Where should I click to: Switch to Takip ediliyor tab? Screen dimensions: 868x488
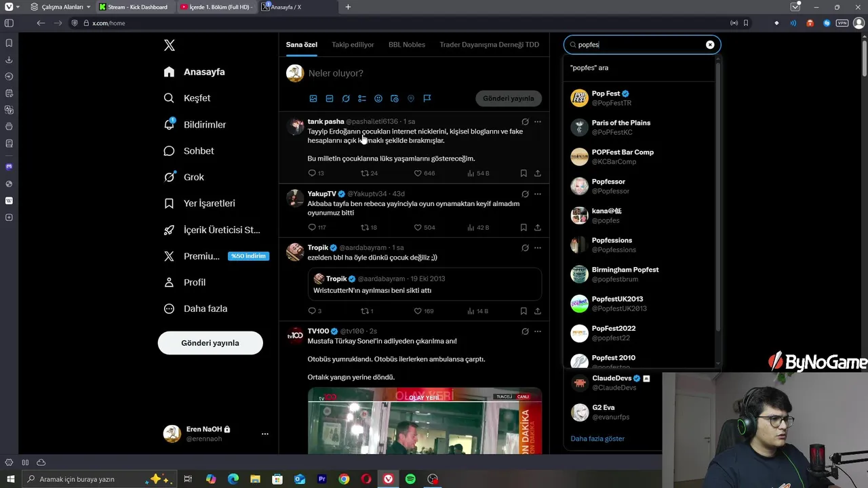click(x=353, y=45)
